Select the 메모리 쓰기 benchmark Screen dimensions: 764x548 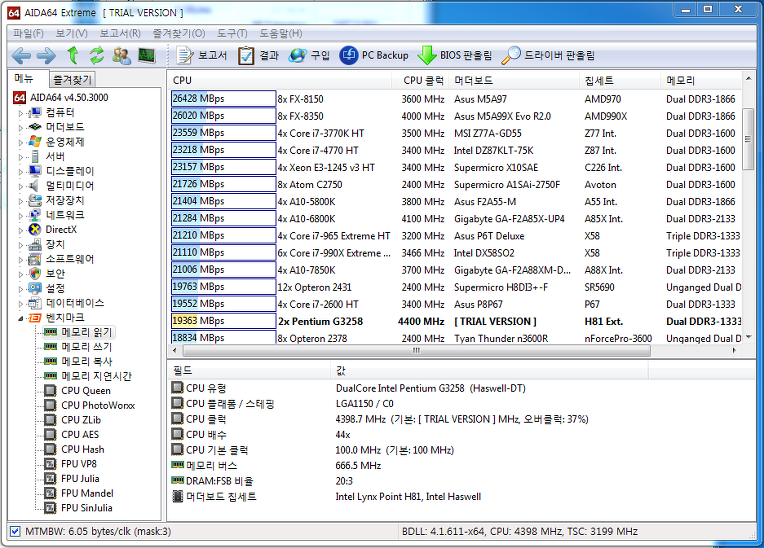click(x=87, y=347)
